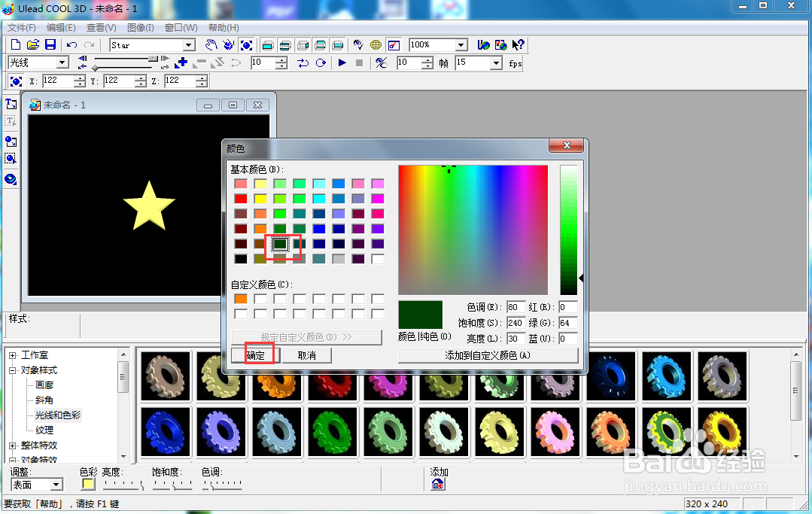
Task: Toggle ping-pong mode icon
Action: click(x=303, y=63)
